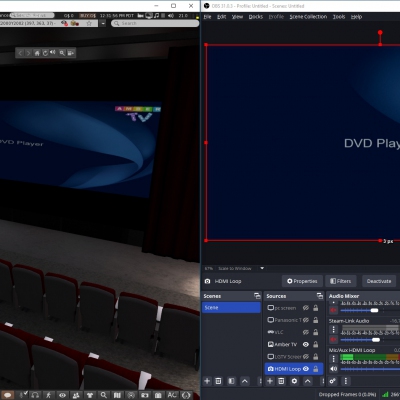The height and width of the screenshot is (400, 400).
Task: Pop out the Scenes dock
Action: click(x=257, y=296)
